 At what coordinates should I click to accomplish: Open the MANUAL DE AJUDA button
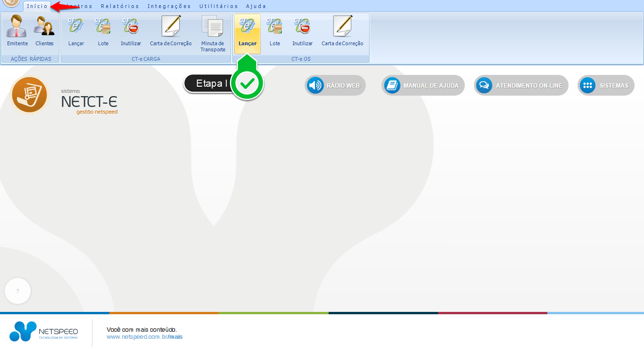pos(423,86)
